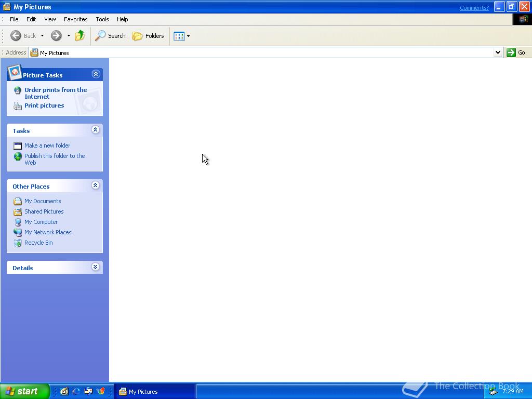Open Shared Pictures from Other Places
Image resolution: width=532 pixels, height=399 pixels.
click(x=44, y=212)
